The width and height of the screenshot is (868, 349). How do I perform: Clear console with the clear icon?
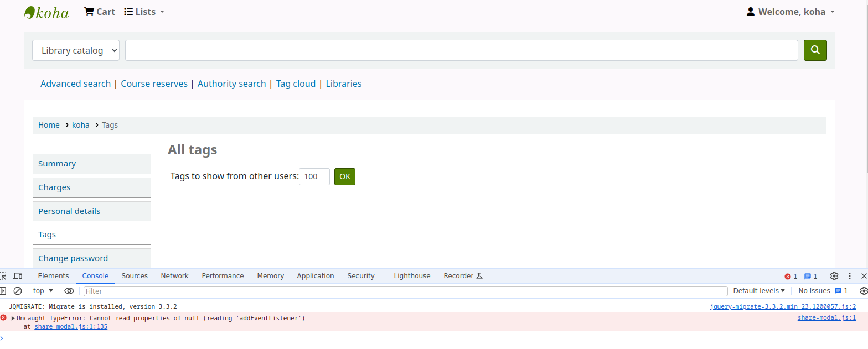tap(18, 291)
